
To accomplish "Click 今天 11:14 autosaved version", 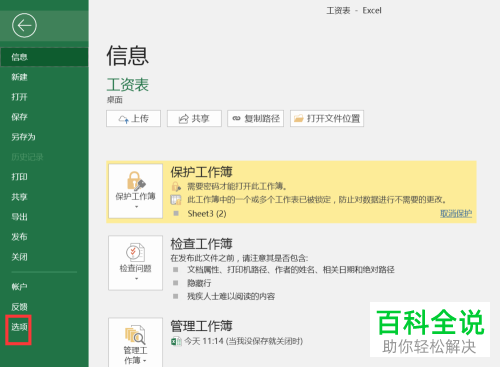I will (243, 341).
